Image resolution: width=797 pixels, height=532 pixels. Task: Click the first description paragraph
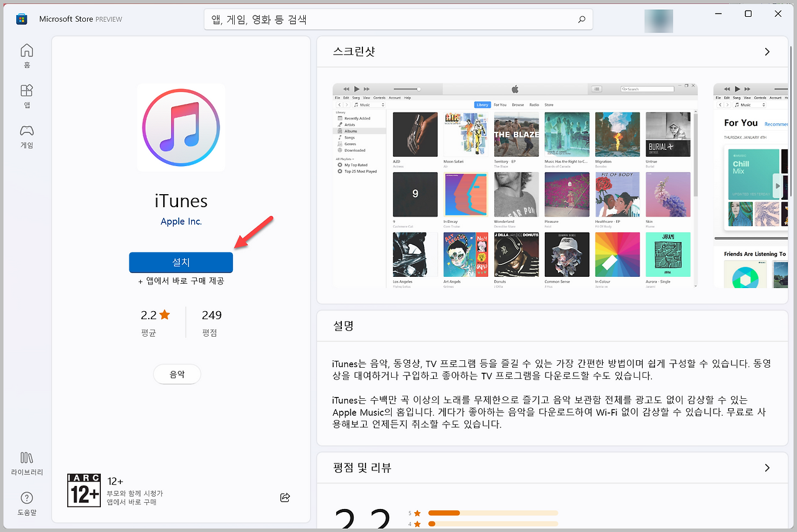[552, 369]
